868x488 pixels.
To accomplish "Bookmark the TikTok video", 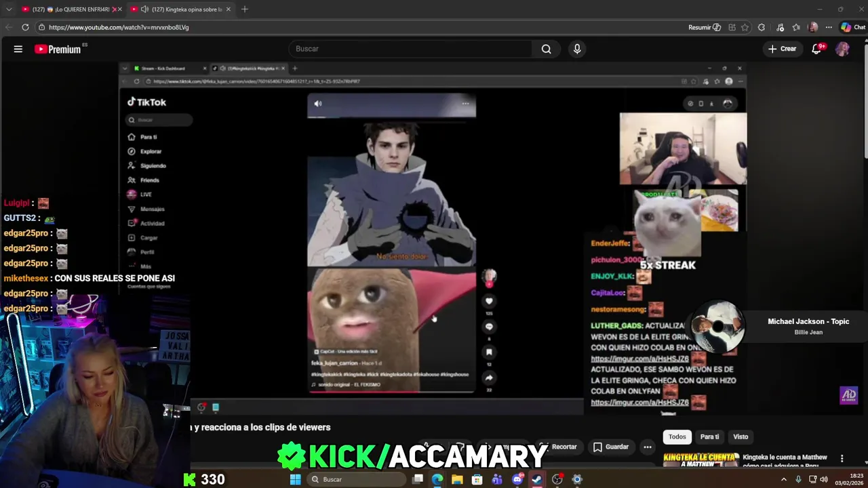I will [489, 352].
